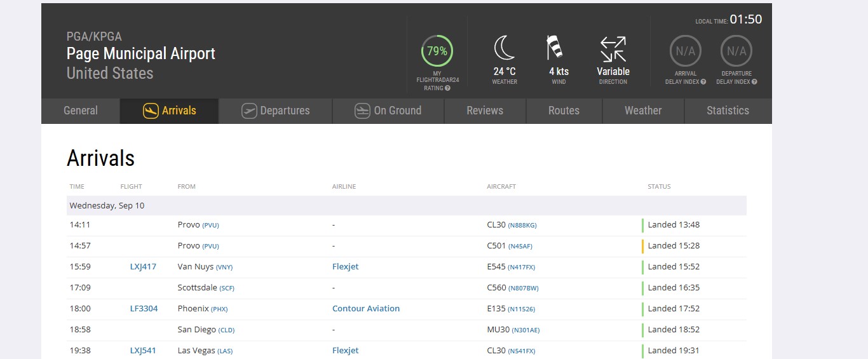Click the help icon beside Arrival Delay Index

pos(703,82)
